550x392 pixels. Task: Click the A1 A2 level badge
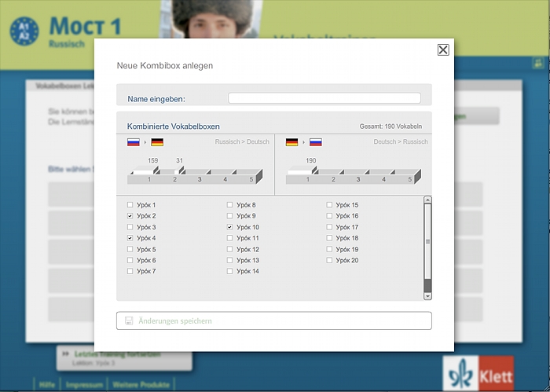(x=24, y=31)
